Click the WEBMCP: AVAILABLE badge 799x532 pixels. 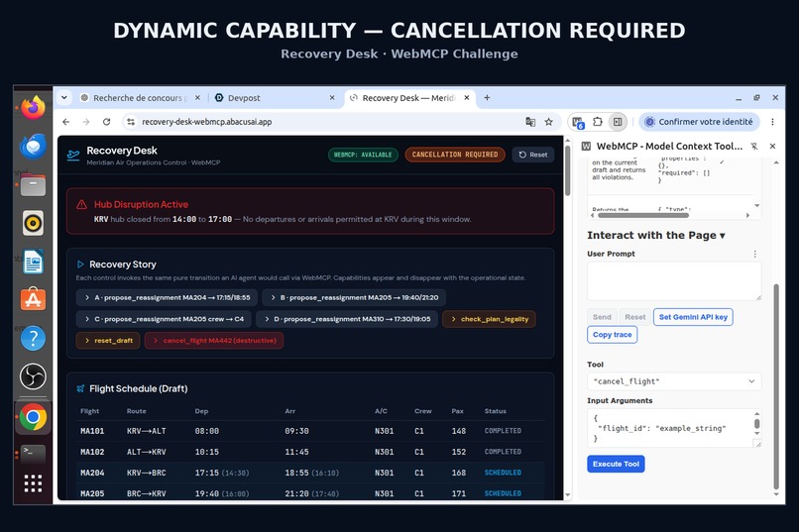pyautogui.click(x=363, y=155)
